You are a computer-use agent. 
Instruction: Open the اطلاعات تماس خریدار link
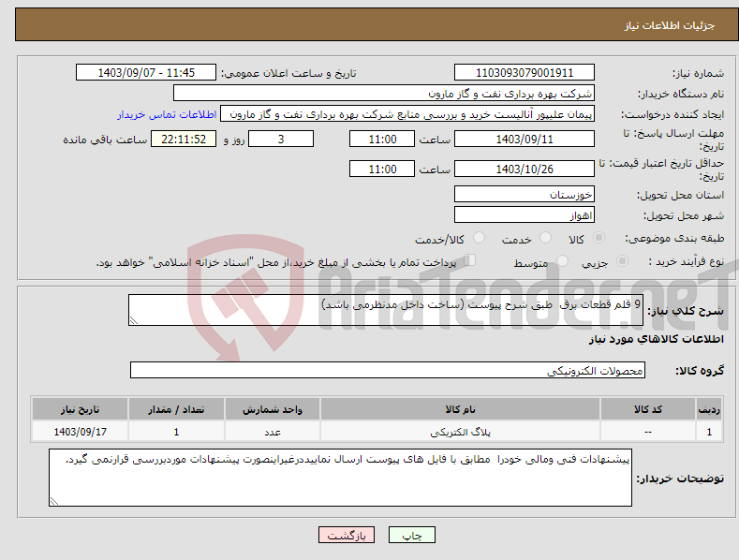tap(167, 114)
